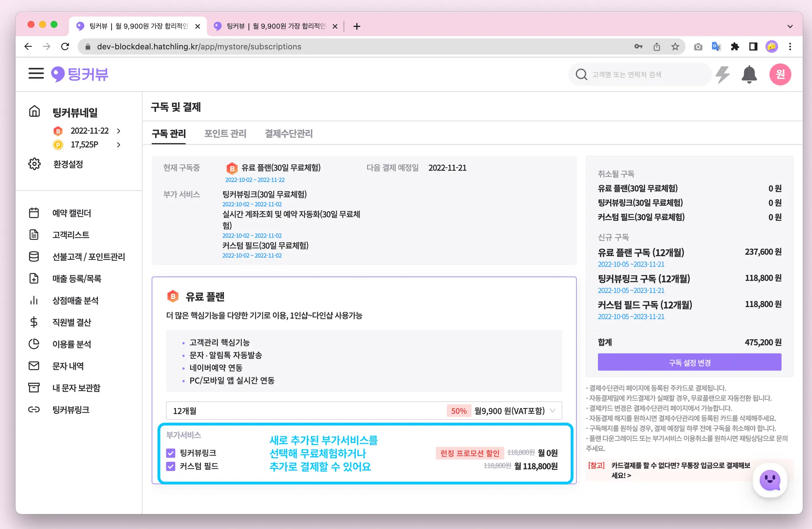The height and width of the screenshot is (529, 812).
Task: Open 환경설정 gear settings
Action: tap(34, 164)
